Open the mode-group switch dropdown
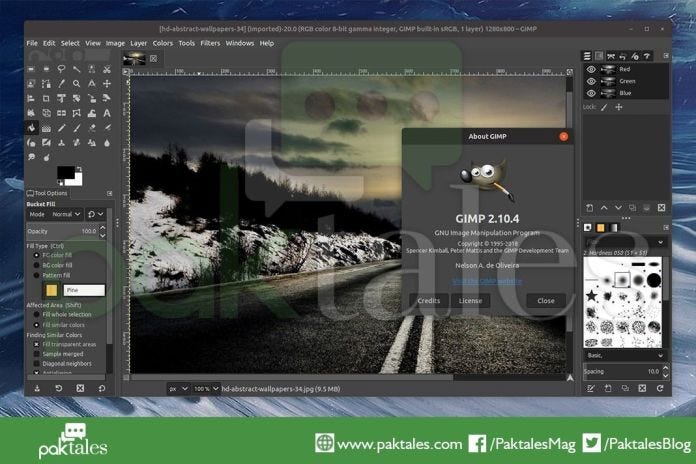The height and width of the screenshot is (464, 696). click(95, 214)
